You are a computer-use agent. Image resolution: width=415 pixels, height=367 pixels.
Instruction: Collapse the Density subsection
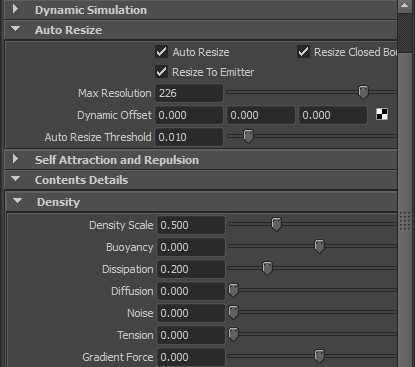17,201
